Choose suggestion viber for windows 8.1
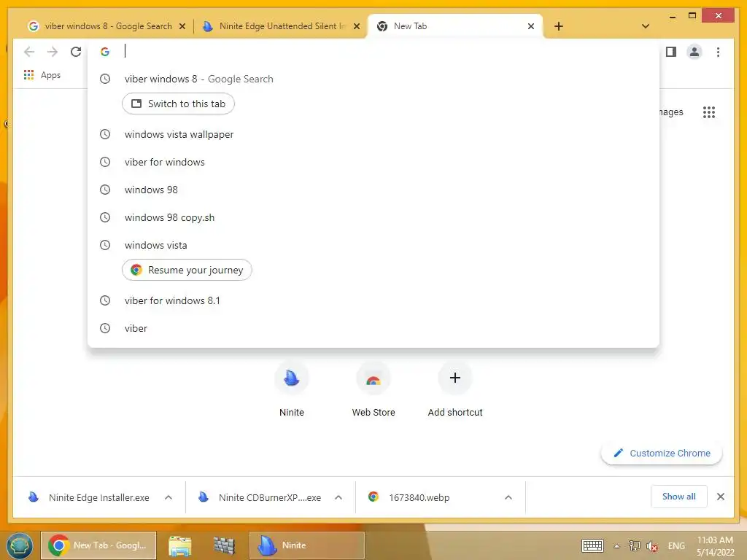The width and height of the screenshot is (747, 560). [373, 300]
